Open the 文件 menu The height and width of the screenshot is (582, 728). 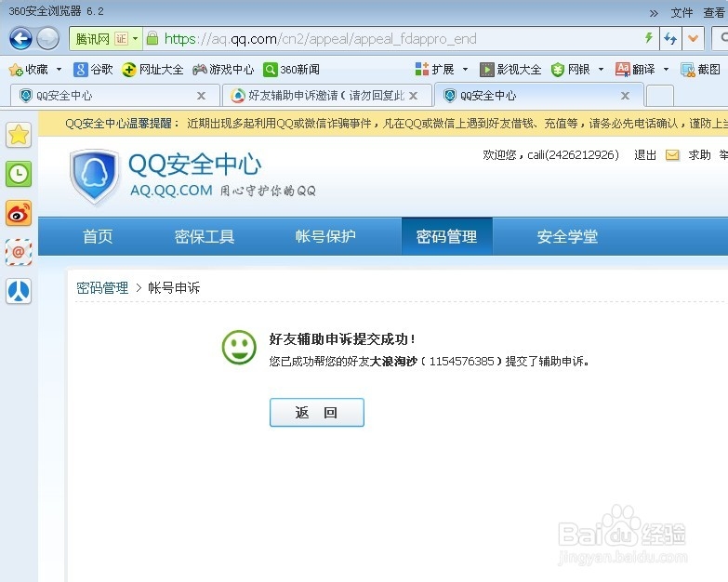(682, 12)
